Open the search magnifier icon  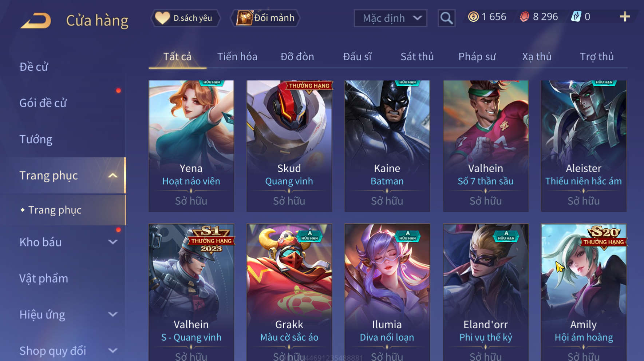tap(446, 18)
